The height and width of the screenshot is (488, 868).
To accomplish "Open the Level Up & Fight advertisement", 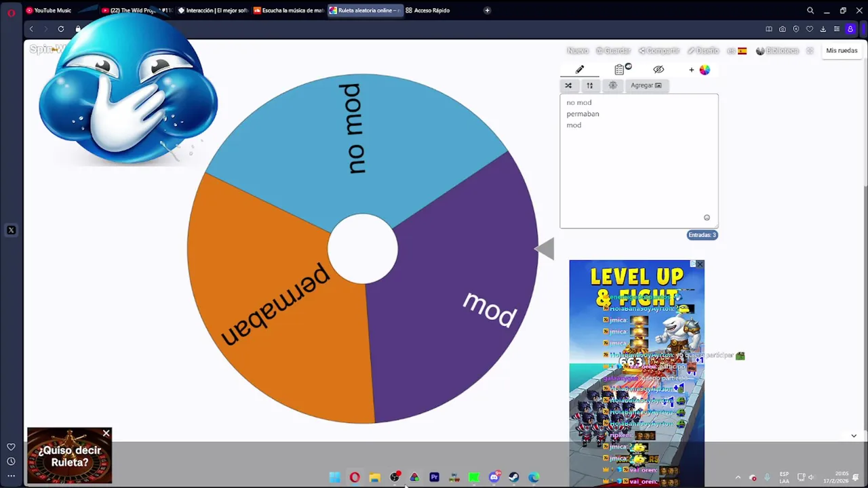I will coord(637,373).
